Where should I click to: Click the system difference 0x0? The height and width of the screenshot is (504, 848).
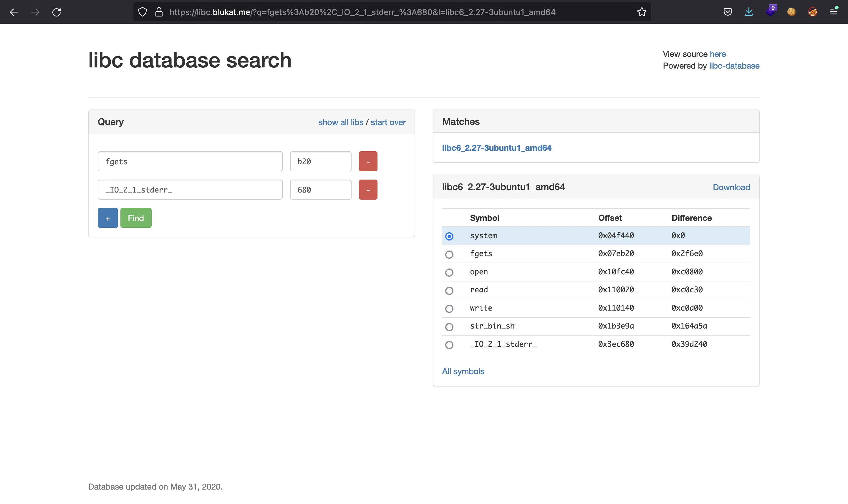click(x=678, y=235)
